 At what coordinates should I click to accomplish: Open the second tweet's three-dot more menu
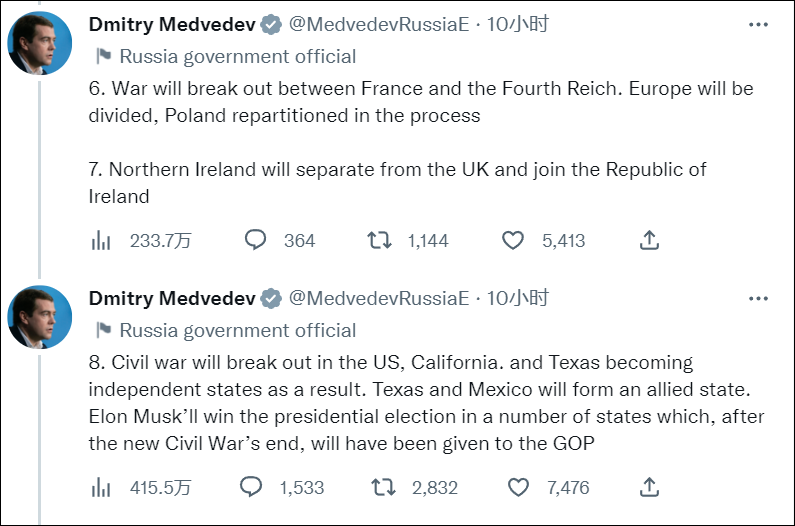759,298
